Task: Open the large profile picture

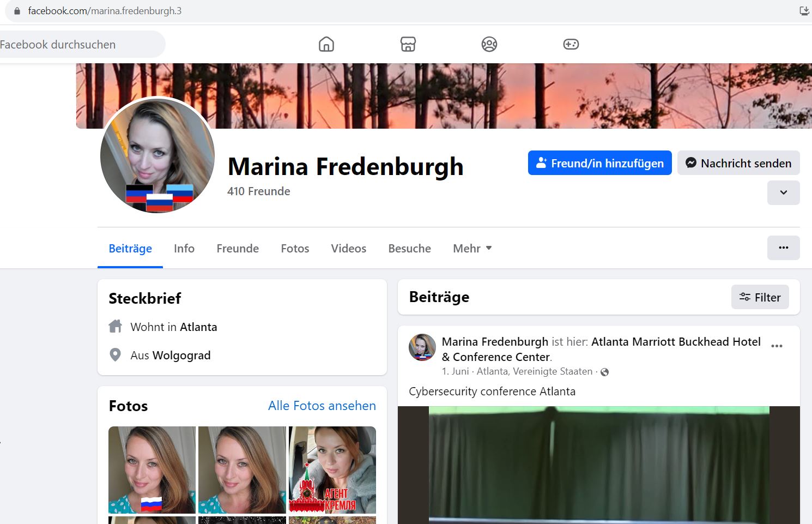Action: (157, 155)
